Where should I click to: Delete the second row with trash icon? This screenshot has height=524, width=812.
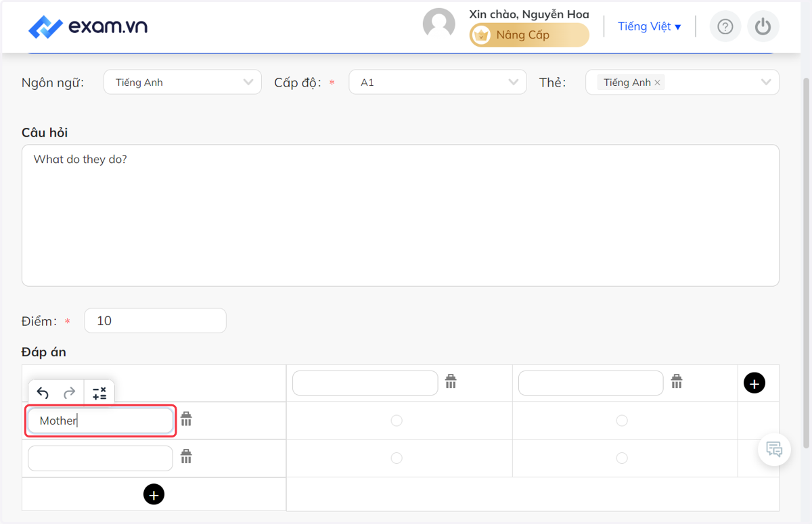186,456
